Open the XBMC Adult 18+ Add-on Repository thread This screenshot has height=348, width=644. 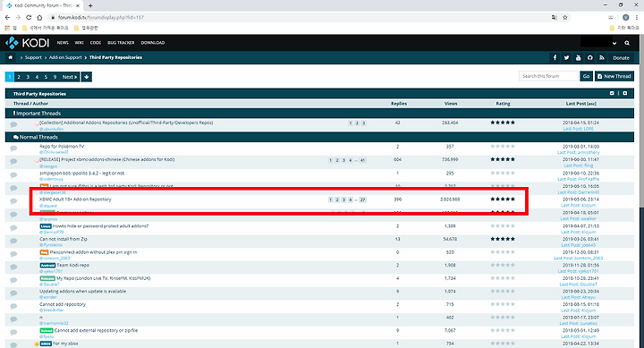point(75,199)
